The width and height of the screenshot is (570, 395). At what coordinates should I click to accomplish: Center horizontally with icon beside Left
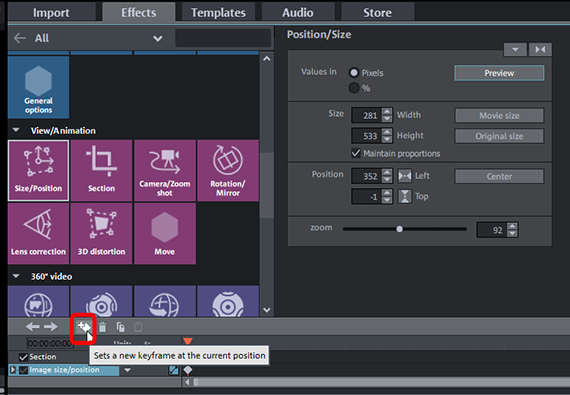point(405,176)
